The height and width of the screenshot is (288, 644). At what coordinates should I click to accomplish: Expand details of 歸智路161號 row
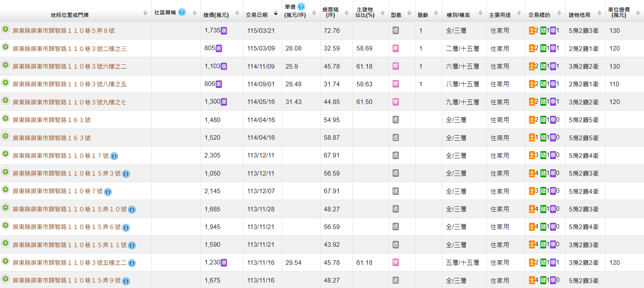pos(5,118)
